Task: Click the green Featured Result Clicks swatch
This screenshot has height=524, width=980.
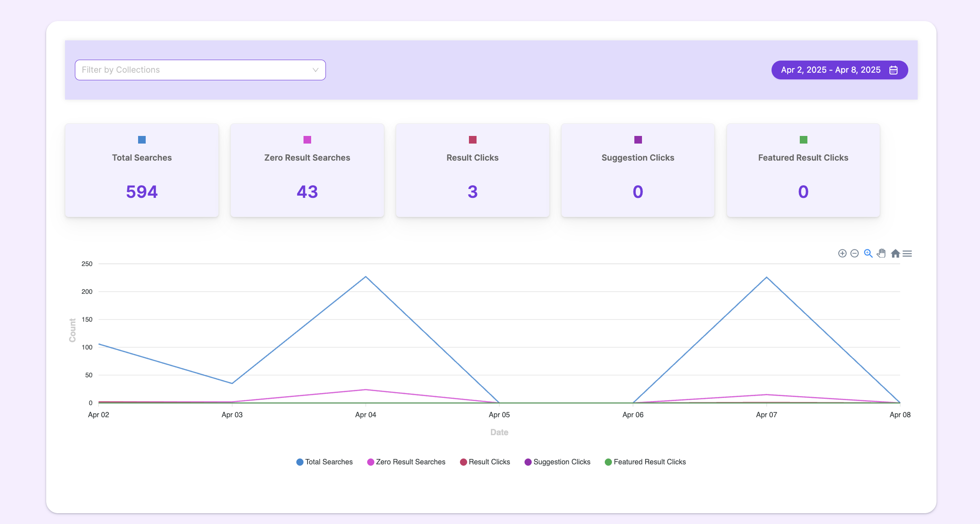Action: coord(803,140)
